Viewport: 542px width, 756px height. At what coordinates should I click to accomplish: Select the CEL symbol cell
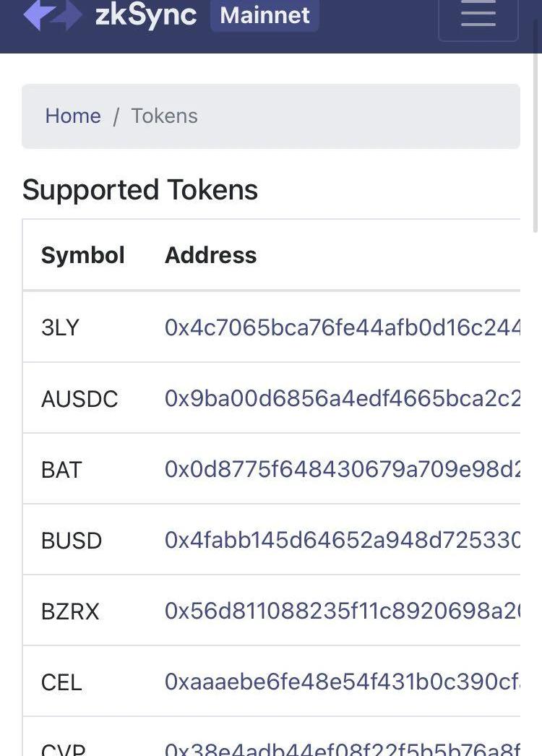[61, 682]
